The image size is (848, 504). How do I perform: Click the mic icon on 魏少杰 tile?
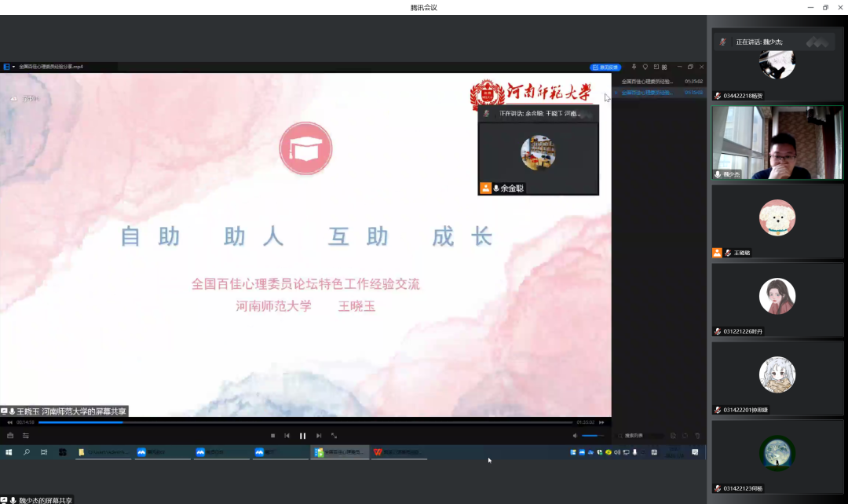point(718,174)
